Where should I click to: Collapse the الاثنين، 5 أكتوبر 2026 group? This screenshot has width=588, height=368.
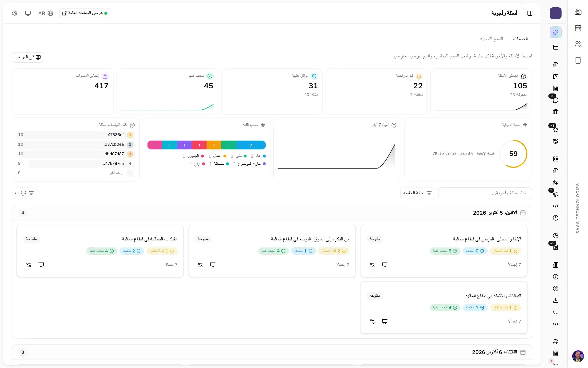tap(272, 213)
